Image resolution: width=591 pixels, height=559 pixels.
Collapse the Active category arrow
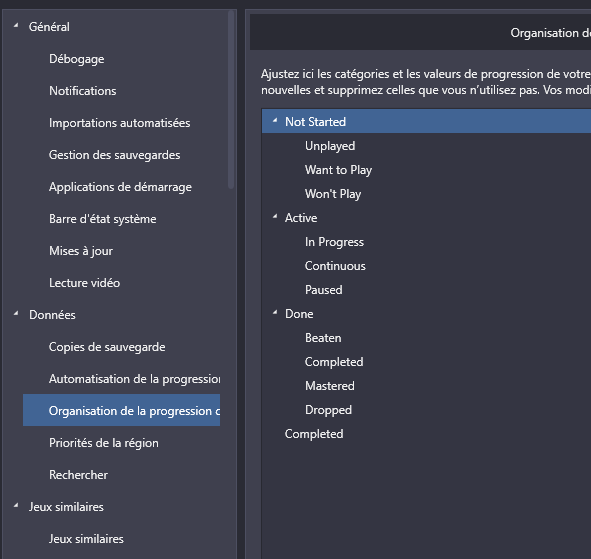[275, 217]
